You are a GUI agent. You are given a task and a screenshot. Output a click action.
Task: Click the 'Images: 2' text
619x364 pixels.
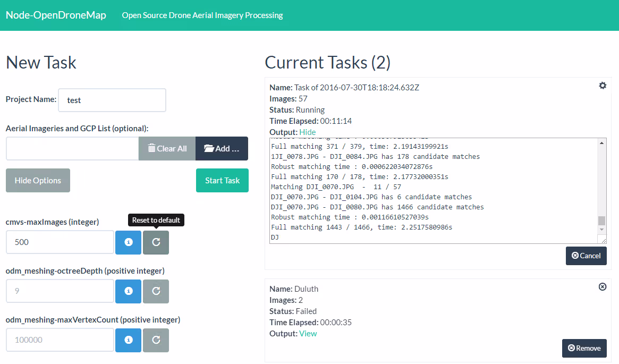coord(286,300)
